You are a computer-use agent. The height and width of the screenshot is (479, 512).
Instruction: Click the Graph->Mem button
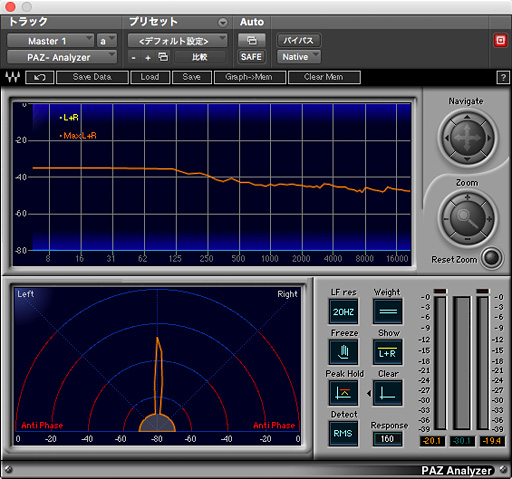point(250,77)
